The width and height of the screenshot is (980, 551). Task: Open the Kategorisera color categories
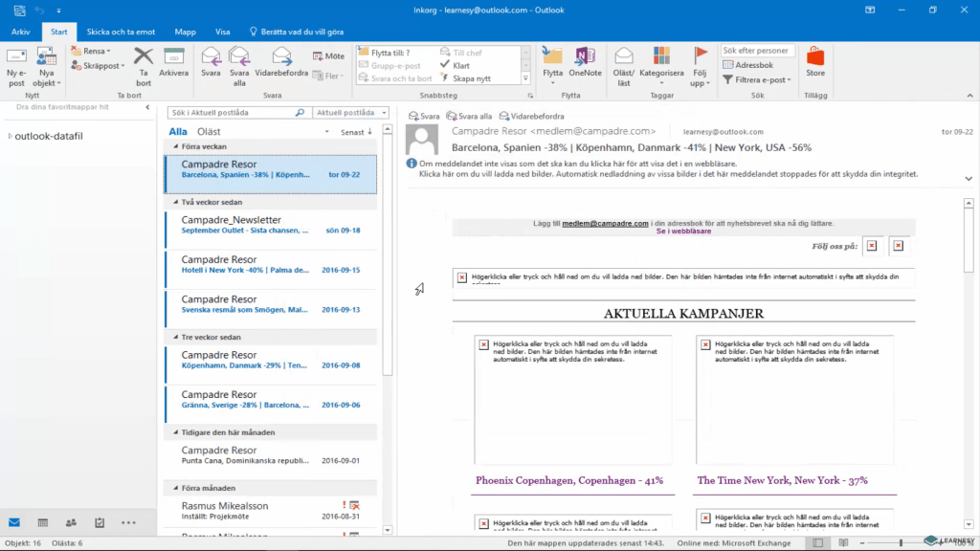point(662,67)
